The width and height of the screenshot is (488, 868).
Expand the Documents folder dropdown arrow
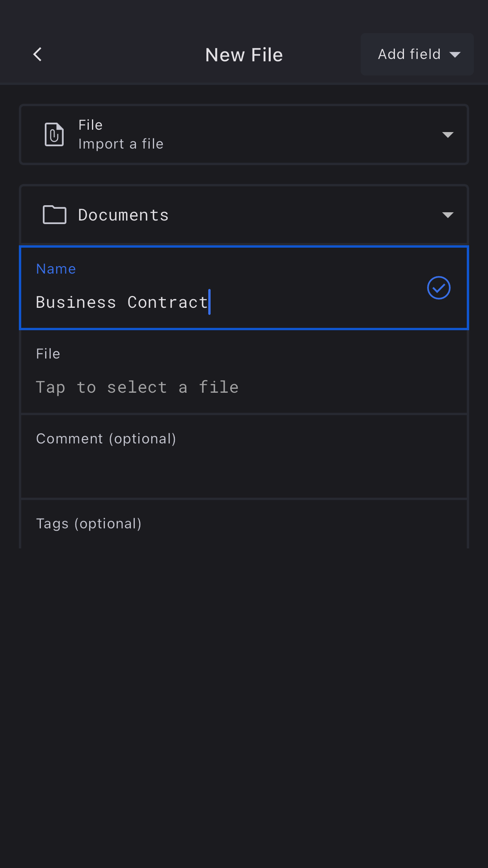[448, 215]
